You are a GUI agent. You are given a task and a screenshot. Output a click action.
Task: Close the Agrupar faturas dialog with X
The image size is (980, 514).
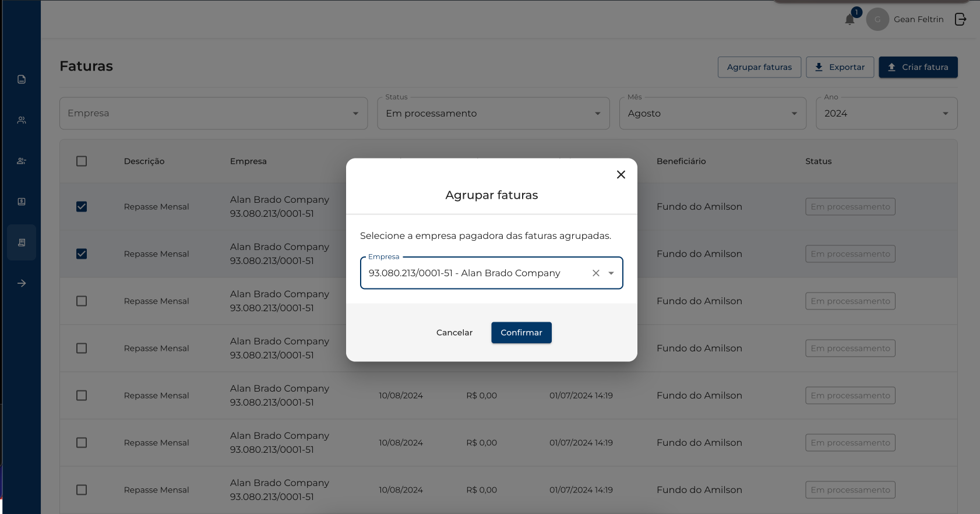coord(621,175)
